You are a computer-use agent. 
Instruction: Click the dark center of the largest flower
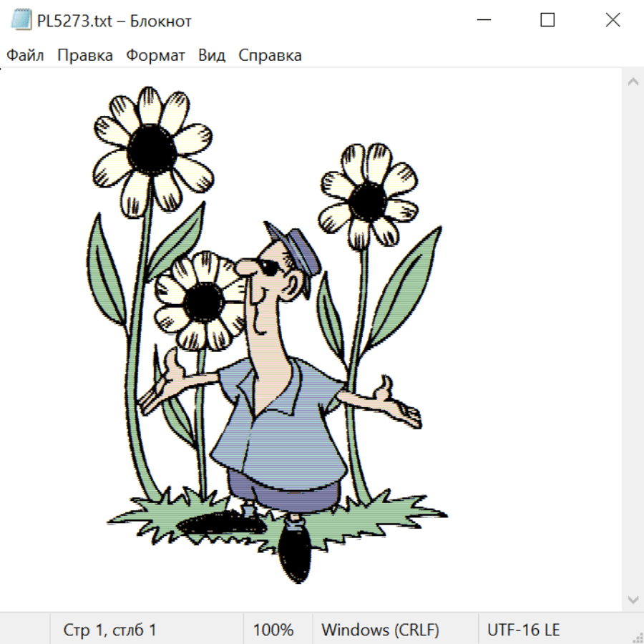point(152,147)
